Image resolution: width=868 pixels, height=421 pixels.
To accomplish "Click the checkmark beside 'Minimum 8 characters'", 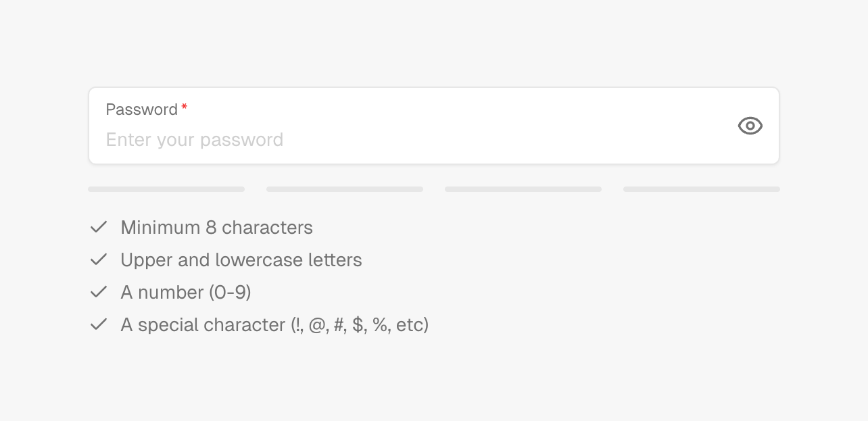I will pos(99,227).
